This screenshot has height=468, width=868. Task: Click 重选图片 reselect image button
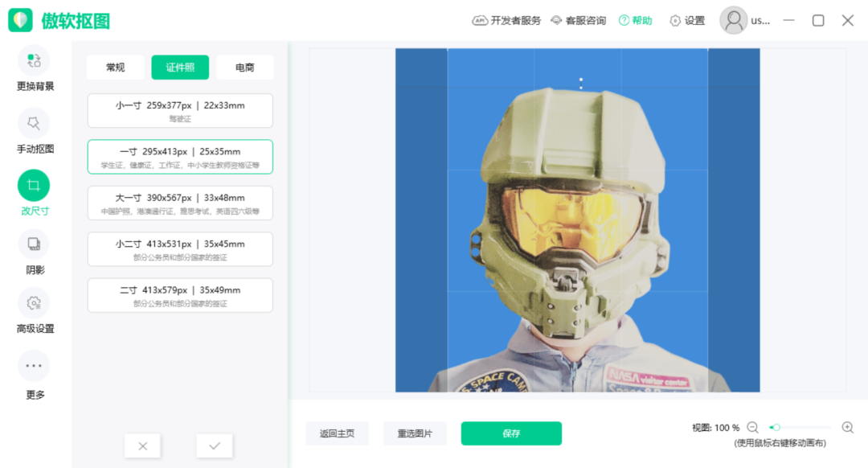click(415, 433)
